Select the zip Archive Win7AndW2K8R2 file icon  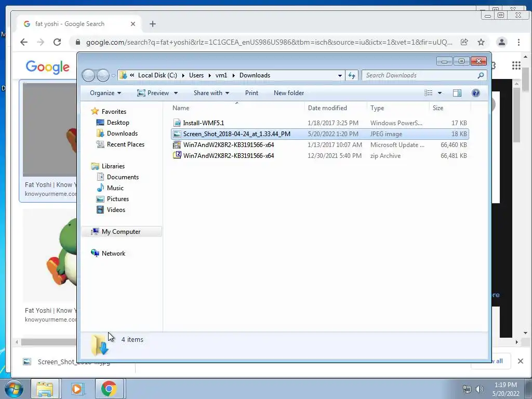tap(177, 156)
